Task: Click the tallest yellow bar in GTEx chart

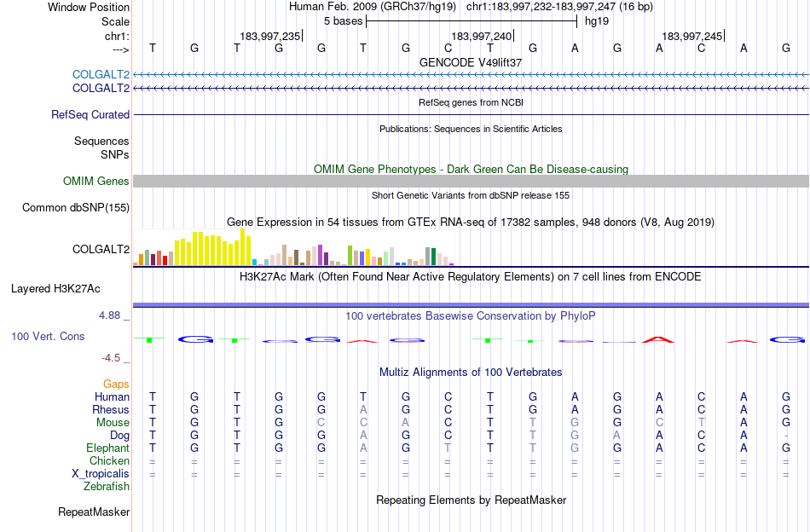Action: 242,247
